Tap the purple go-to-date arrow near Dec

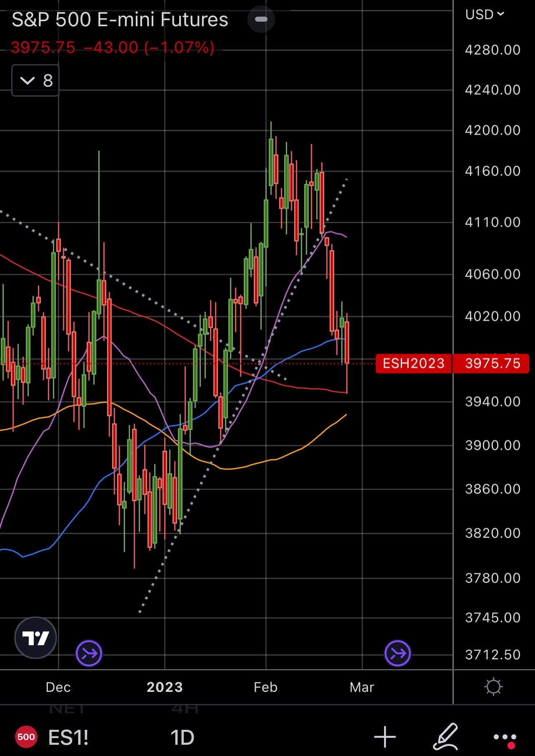click(x=89, y=653)
